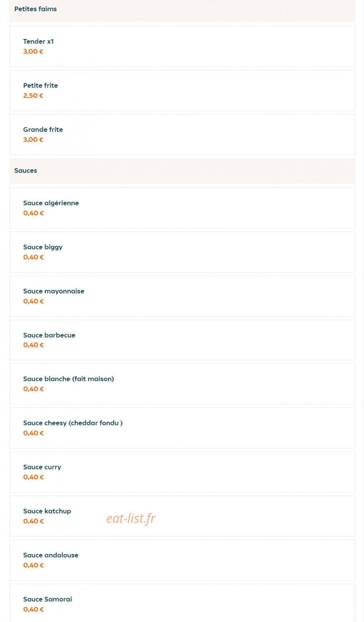
Task: Select the Sauce biggy card
Action: coord(182,252)
